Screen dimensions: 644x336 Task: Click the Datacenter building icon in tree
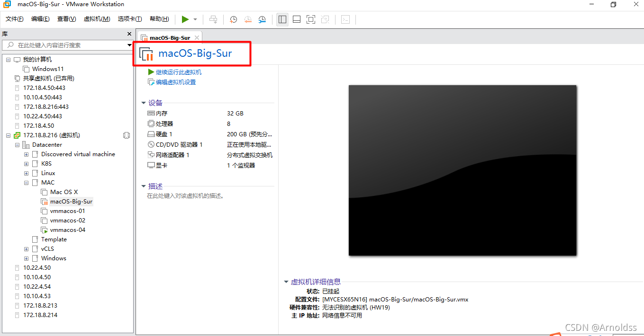(26, 145)
